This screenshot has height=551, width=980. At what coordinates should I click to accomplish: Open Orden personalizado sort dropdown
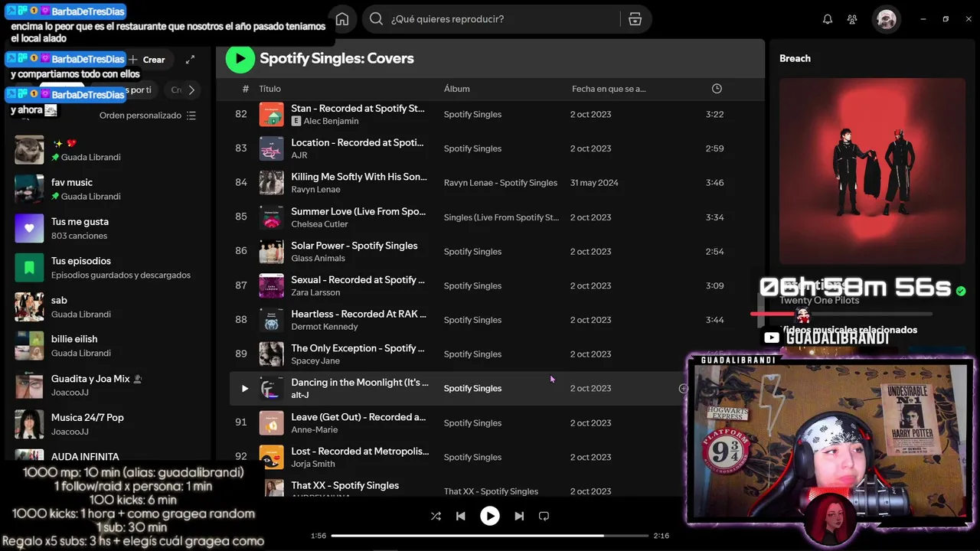(x=148, y=116)
